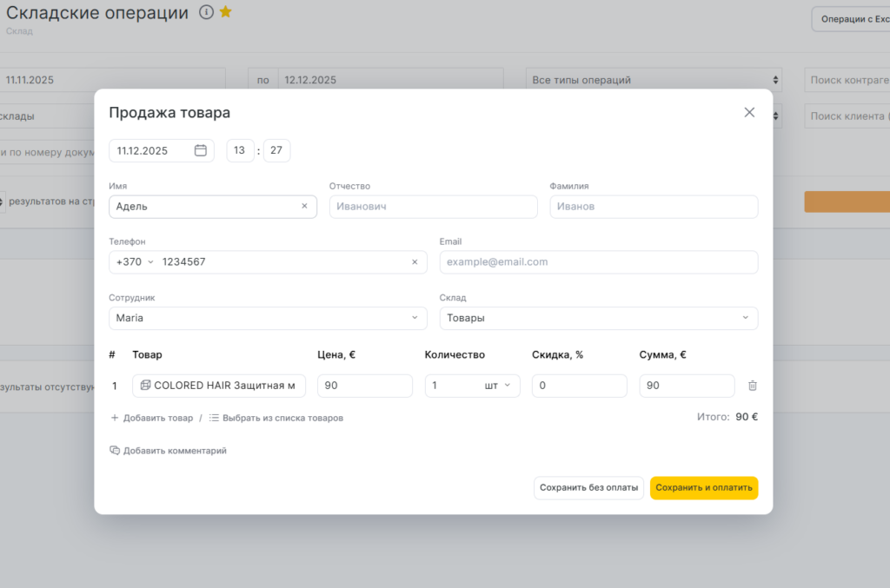Clear the name field with X icon
890x588 pixels.
tap(304, 207)
